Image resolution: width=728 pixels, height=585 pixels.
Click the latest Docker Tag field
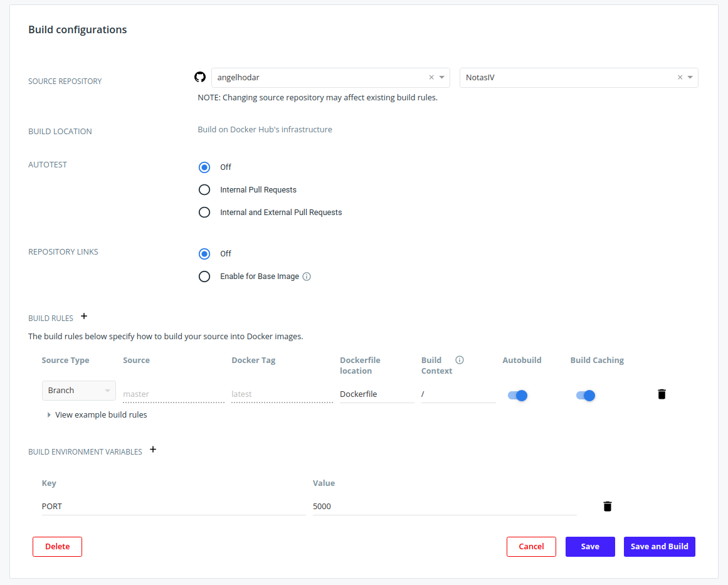pos(282,394)
